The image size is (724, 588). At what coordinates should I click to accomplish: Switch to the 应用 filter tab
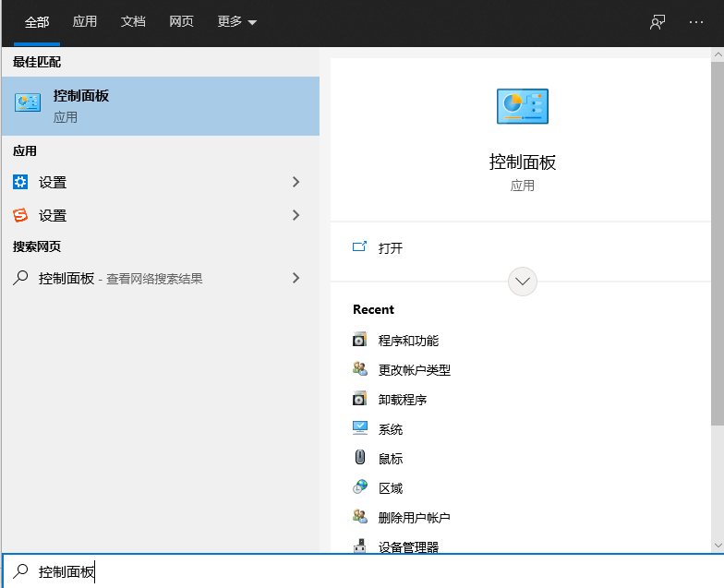85,22
